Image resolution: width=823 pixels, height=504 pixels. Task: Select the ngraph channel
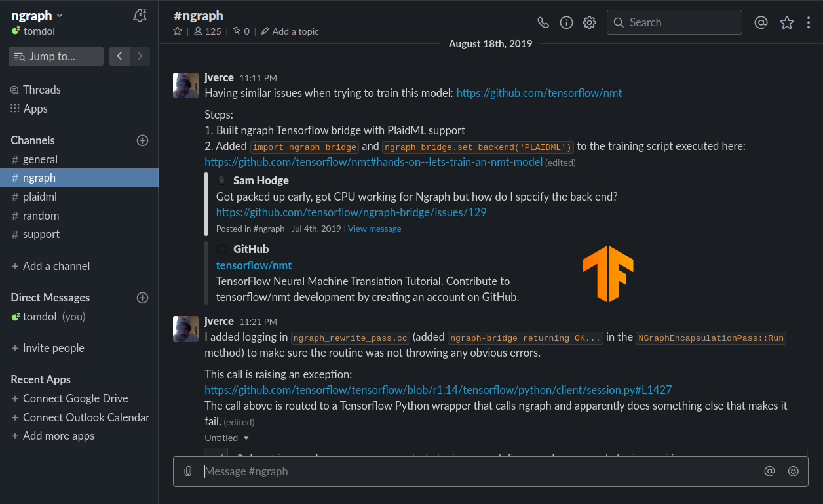pos(79,178)
